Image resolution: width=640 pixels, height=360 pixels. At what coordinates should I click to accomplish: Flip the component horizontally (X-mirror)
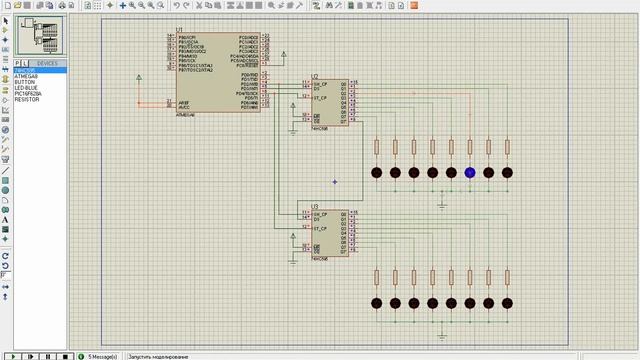pyautogui.click(x=5, y=287)
